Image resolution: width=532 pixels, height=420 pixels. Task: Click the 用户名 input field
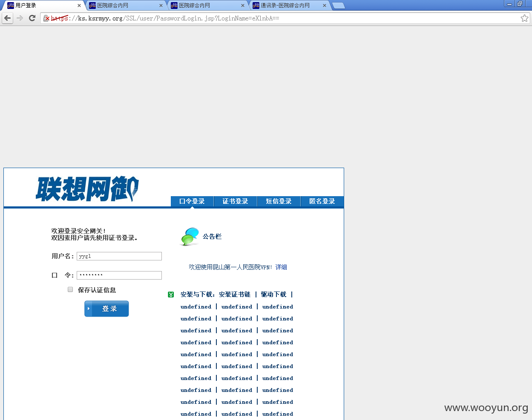(x=119, y=256)
